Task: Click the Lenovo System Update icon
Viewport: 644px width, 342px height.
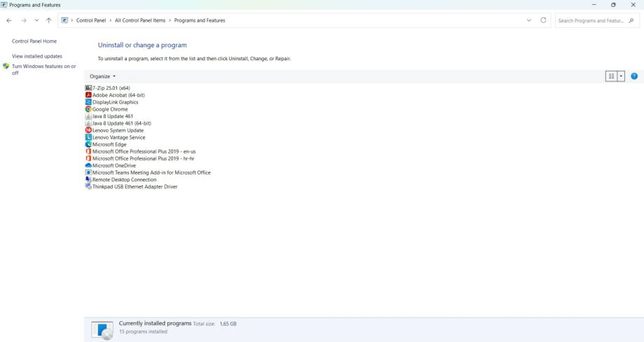Action: tap(88, 130)
